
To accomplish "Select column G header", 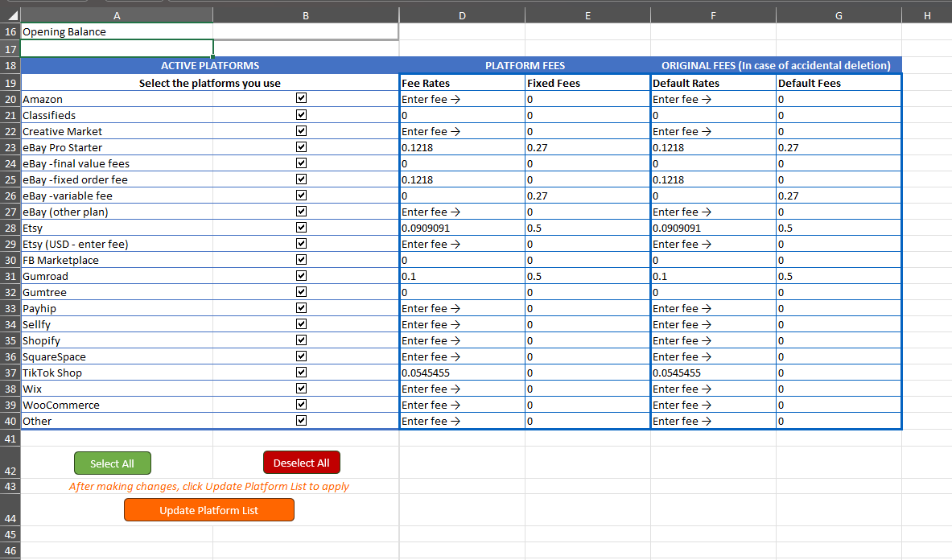I will [839, 15].
